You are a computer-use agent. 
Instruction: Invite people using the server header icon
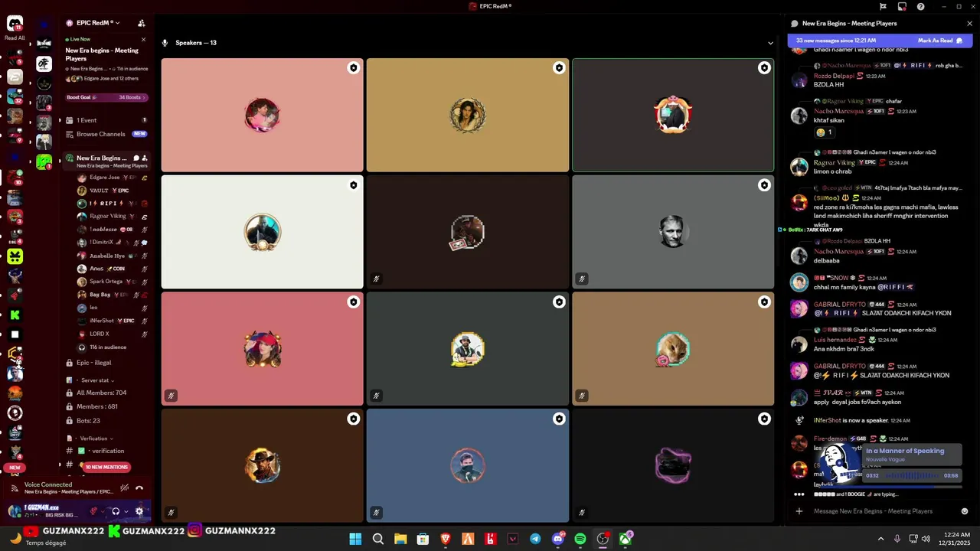pos(142,23)
